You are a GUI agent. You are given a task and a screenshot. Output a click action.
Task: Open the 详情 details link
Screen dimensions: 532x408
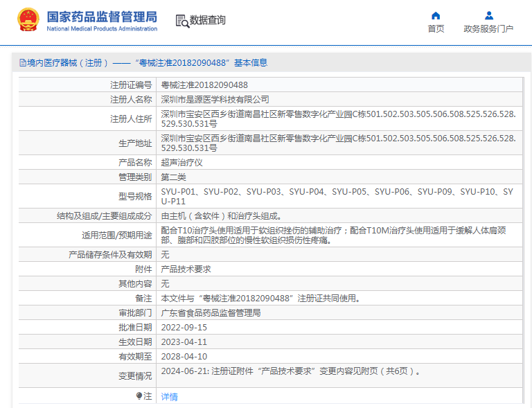pos(169,396)
